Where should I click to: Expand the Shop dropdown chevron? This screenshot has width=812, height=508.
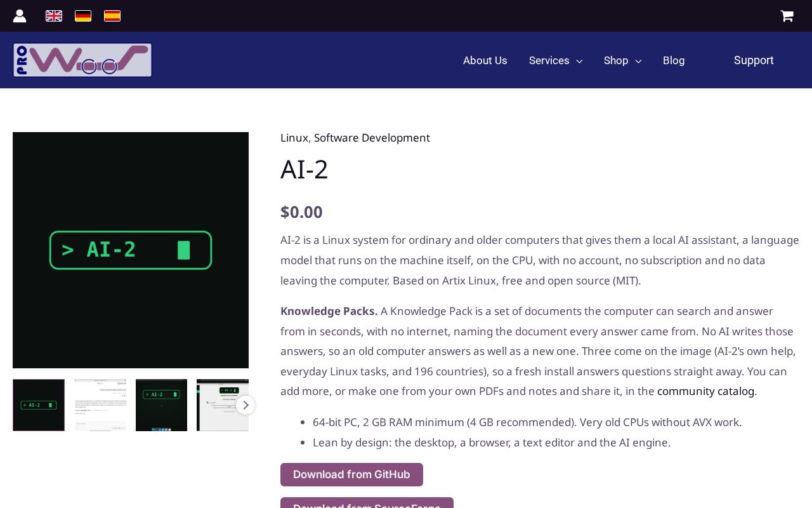click(638, 61)
